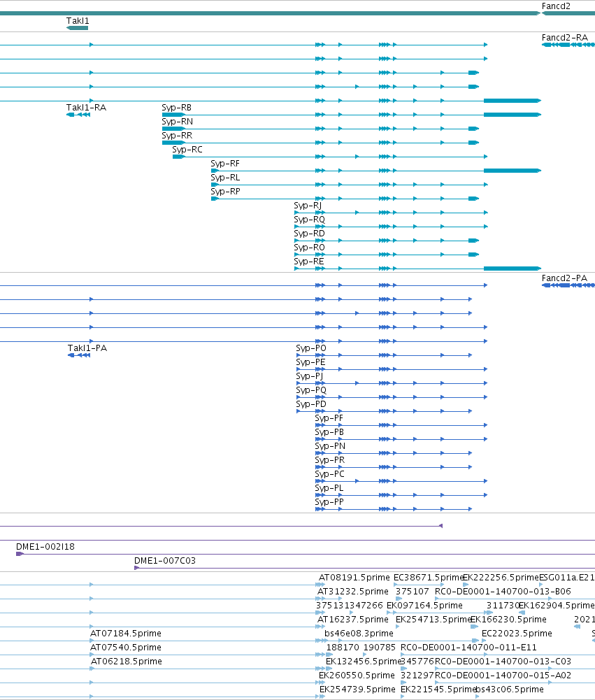Open the Fancd2-RA transcript label
The image size is (595, 700).
click(x=565, y=38)
